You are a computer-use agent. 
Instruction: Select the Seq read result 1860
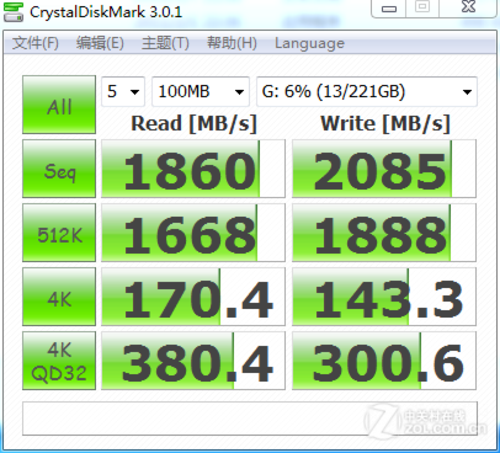coord(193,169)
